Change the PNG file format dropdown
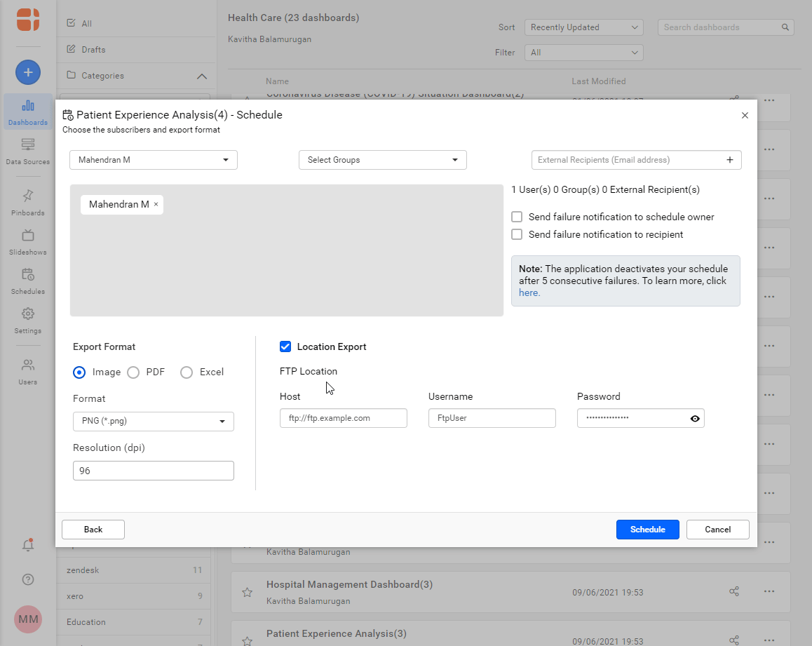 click(x=153, y=421)
